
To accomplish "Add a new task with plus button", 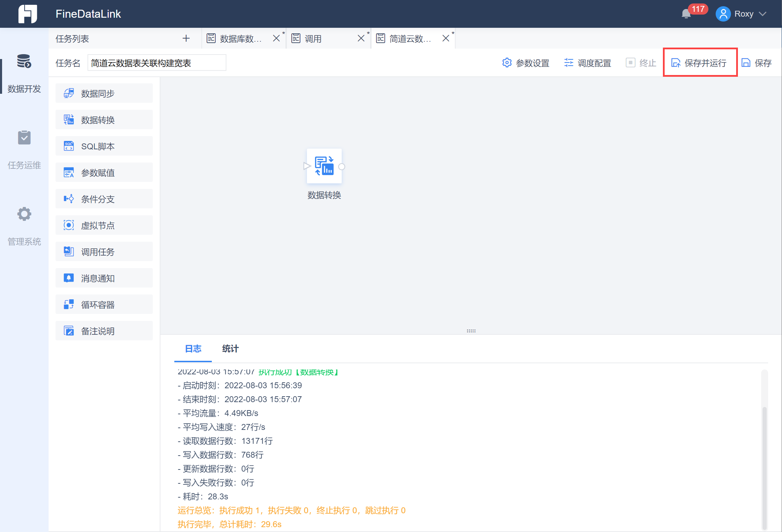I will (x=186, y=38).
